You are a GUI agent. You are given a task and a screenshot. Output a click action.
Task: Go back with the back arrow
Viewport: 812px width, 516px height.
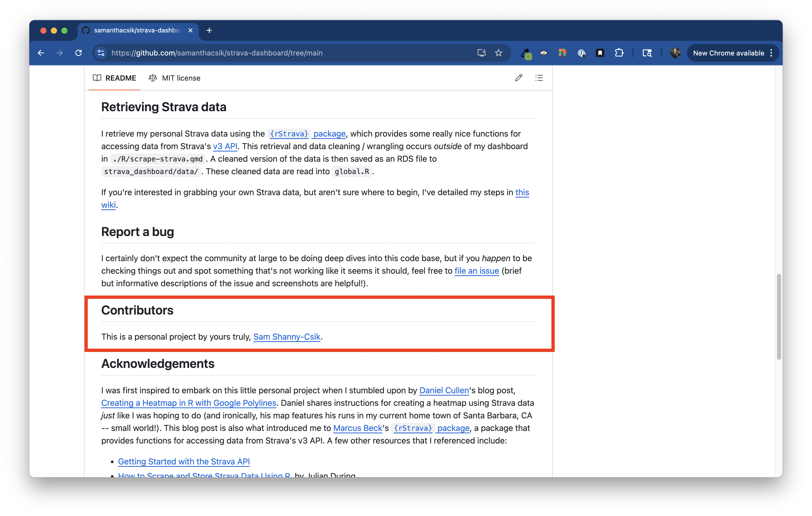pyautogui.click(x=41, y=53)
